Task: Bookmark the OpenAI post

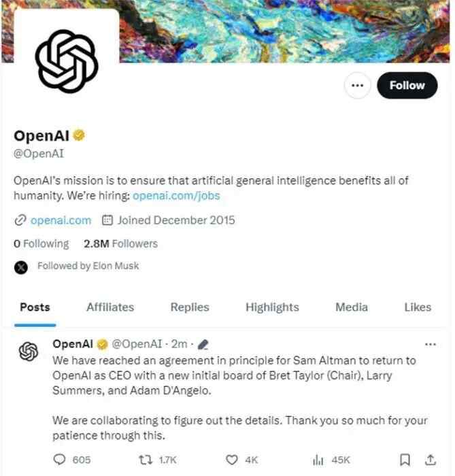Action: [x=405, y=460]
